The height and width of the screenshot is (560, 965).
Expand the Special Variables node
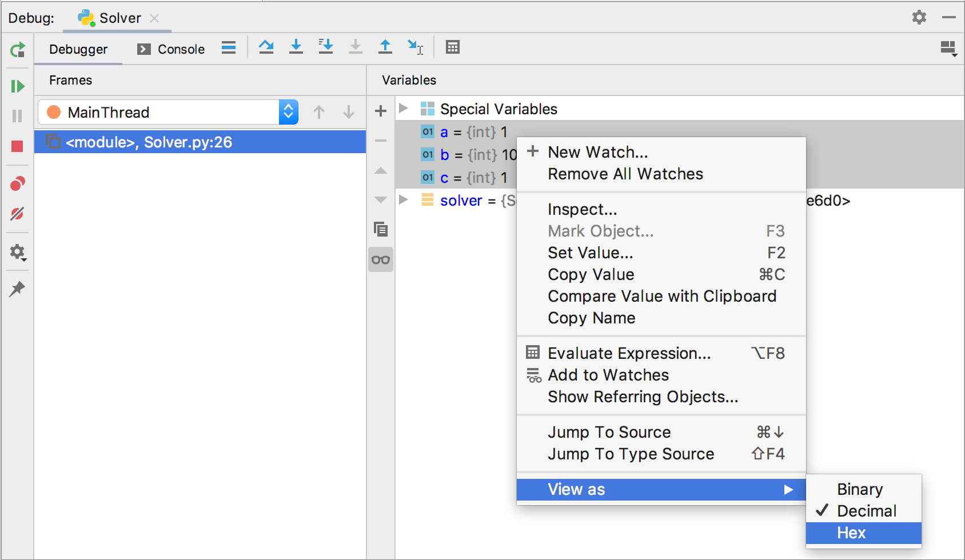click(404, 109)
